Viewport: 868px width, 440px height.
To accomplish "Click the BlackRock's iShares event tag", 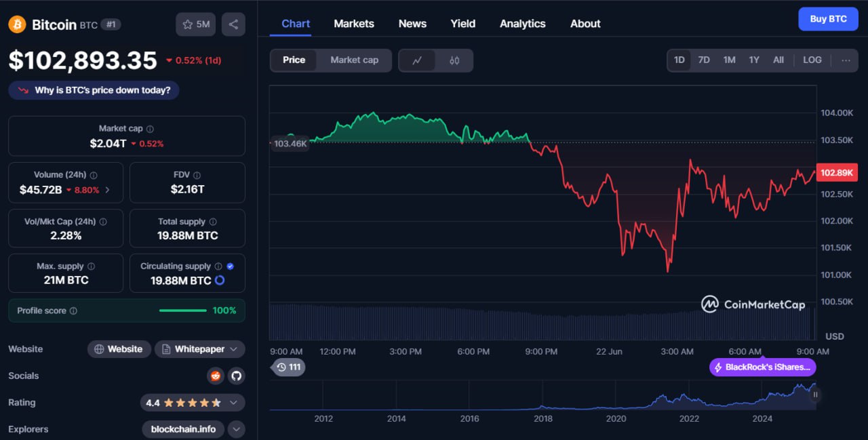I will [763, 367].
